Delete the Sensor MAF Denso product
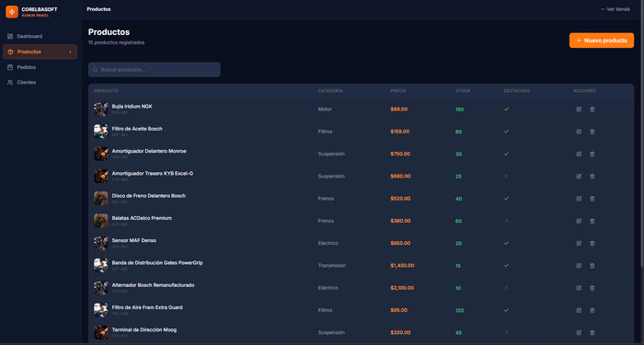This screenshot has width=644, height=345. tap(592, 243)
